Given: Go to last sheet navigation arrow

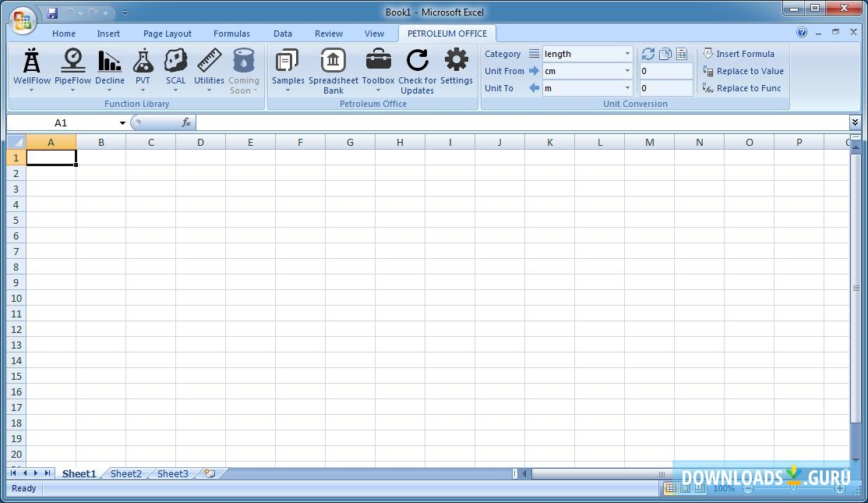Looking at the screenshot, I should (x=48, y=473).
